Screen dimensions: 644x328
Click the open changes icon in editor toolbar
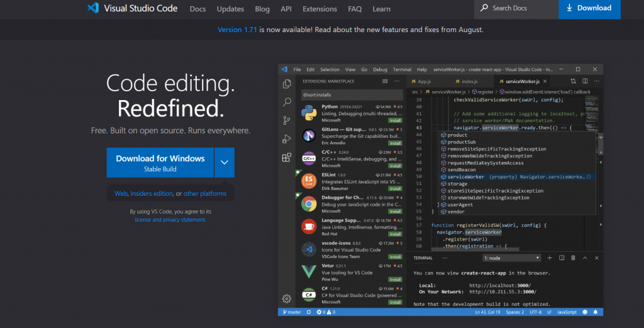coord(574,81)
